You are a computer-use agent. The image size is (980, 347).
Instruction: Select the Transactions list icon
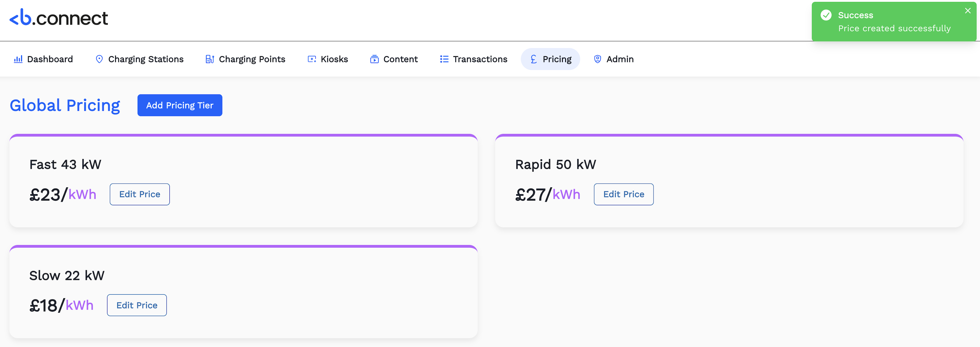(443, 59)
